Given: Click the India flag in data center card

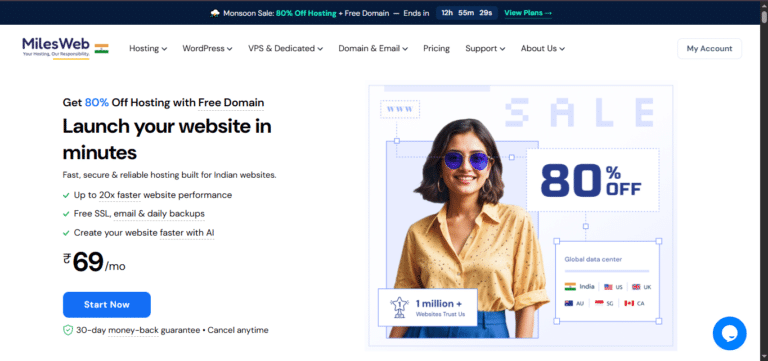Looking at the screenshot, I should 570,287.
